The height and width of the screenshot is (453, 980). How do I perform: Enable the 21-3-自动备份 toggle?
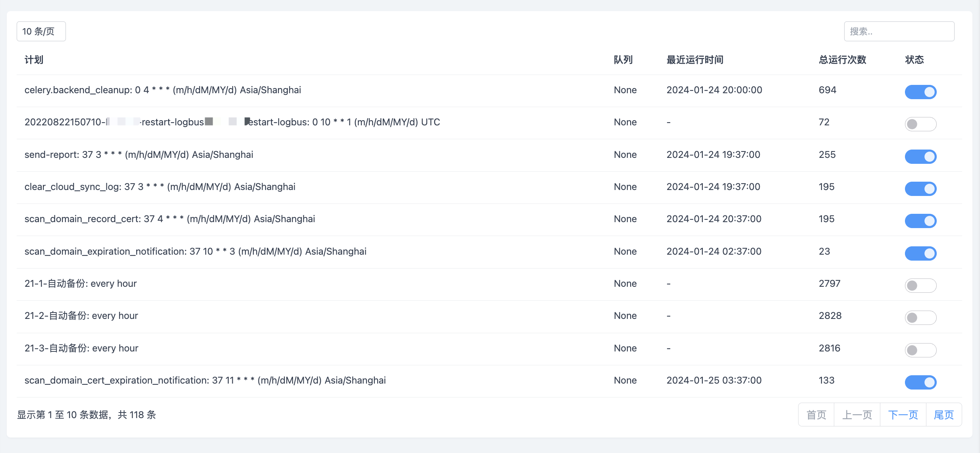point(920,350)
